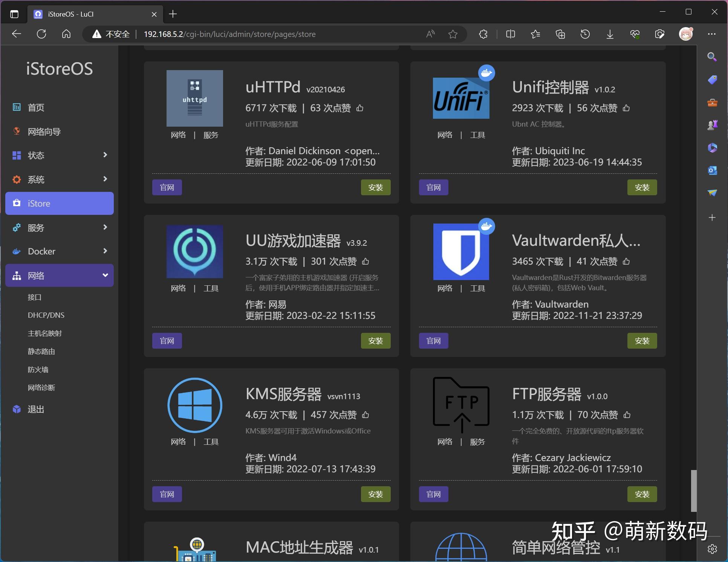Click the browser profile avatar icon
728x562 pixels.
tap(686, 34)
